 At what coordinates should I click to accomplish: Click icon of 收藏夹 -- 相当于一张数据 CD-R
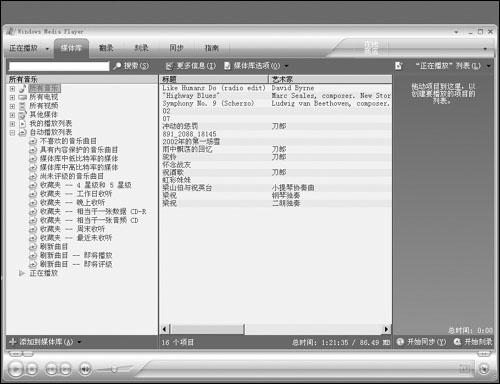[33, 212]
